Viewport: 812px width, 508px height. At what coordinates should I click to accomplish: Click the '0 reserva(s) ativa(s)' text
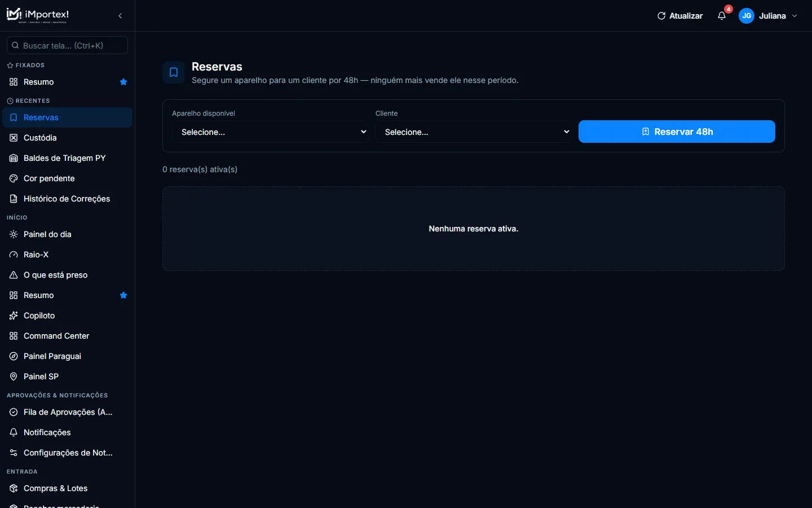tap(200, 169)
